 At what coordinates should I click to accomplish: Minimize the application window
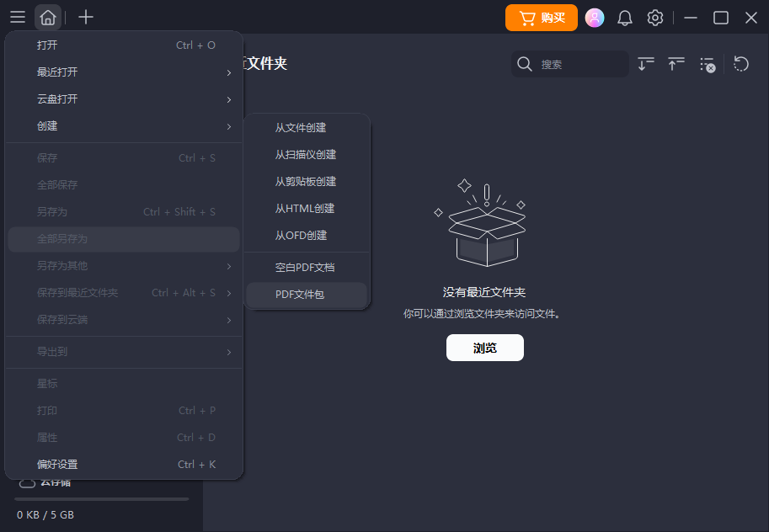(x=691, y=19)
